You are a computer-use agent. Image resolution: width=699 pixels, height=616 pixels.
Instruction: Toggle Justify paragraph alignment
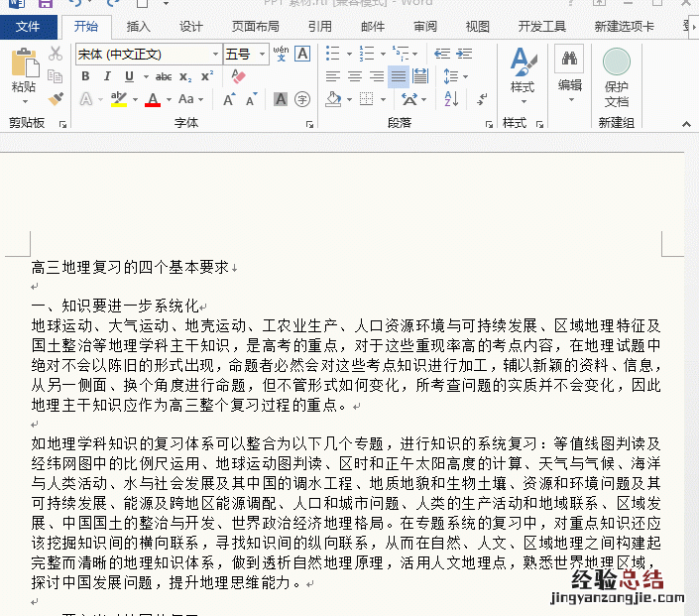pos(399,76)
